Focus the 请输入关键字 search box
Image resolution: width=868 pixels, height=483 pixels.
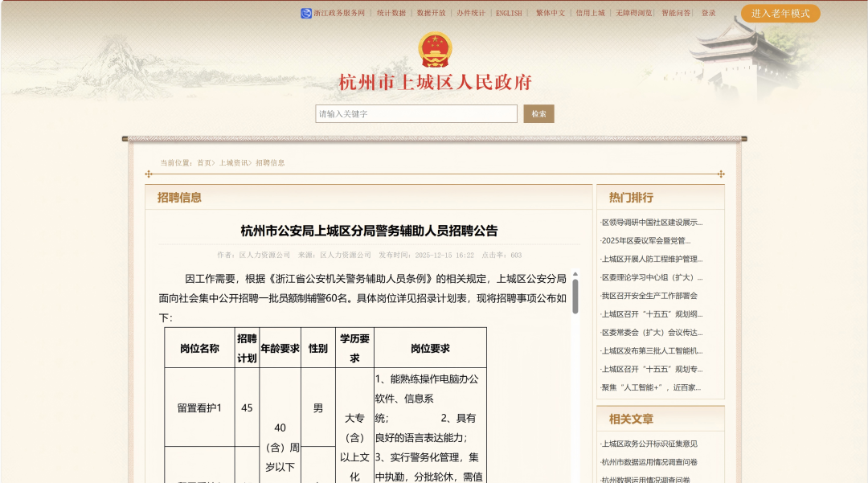(x=416, y=114)
